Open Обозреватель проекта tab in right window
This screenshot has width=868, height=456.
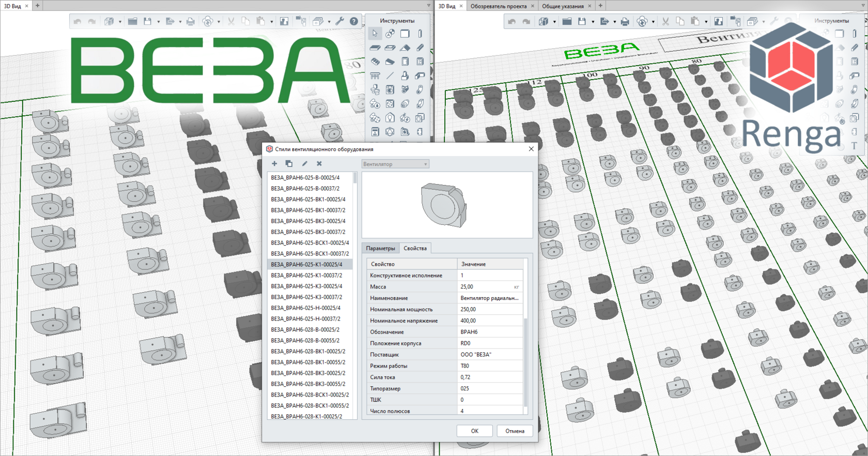(x=499, y=6)
